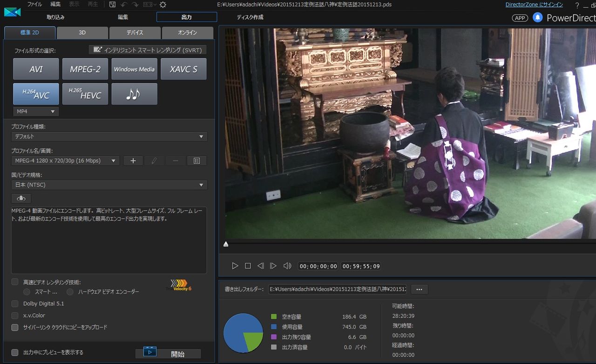596x364 pixels.
Task: Select the H.264 AVC file format
Action: [x=36, y=94]
